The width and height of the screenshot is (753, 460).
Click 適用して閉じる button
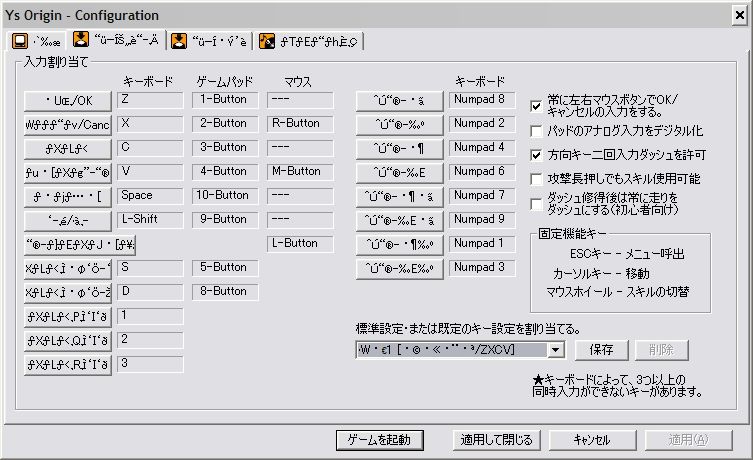(x=497, y=440)
